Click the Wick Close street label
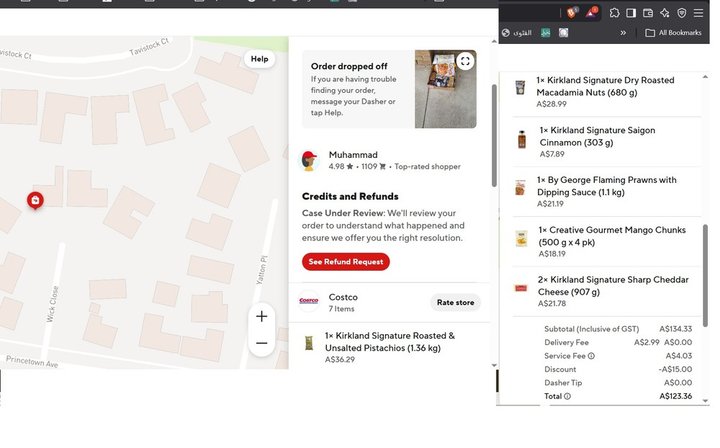Viewport: 720px width, 448px height. (52, 303)
